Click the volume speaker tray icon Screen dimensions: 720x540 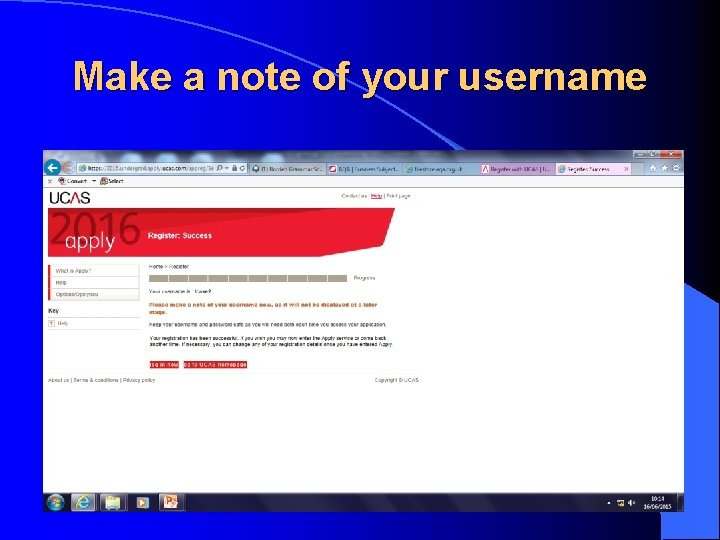click(x=632, y=503)
